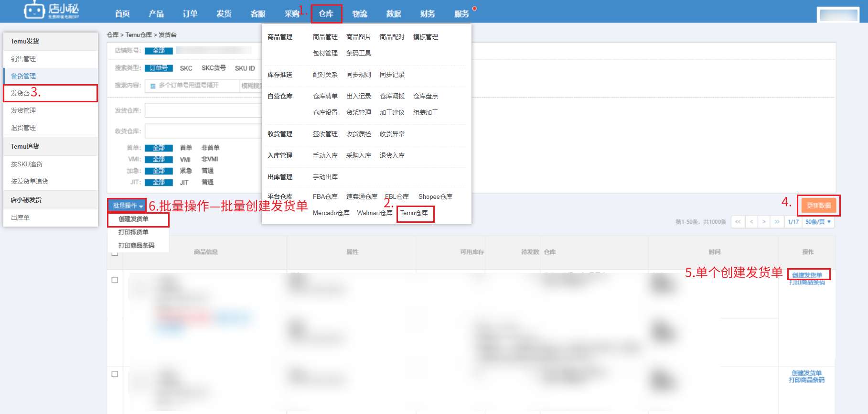Click the 搜索内容 order number input field
This screenshot has height=414, width=868.
tap(192, 86)
